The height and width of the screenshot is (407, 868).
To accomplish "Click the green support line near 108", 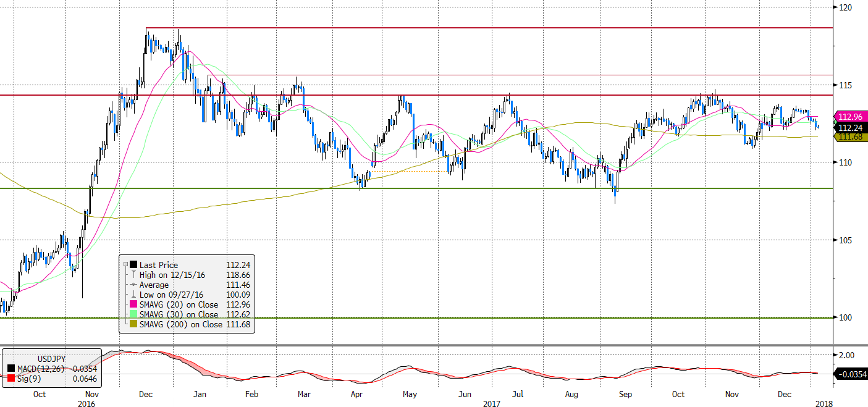I will click(416, 188).
